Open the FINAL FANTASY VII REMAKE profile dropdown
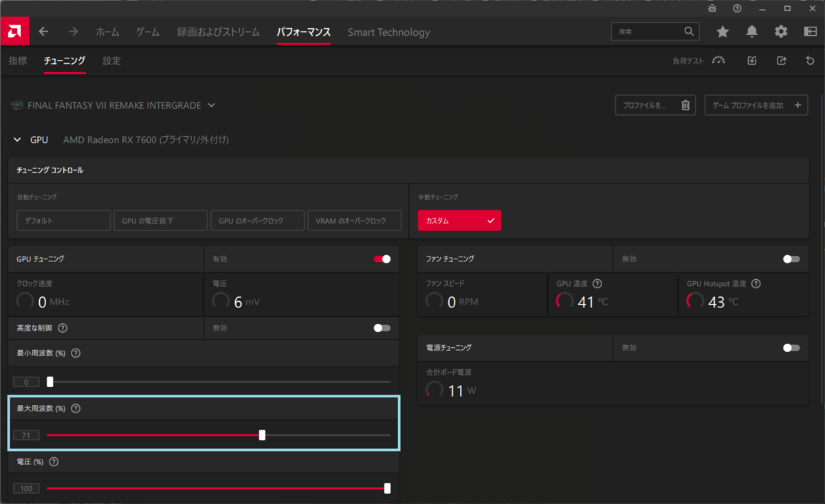 click(211, 105)
